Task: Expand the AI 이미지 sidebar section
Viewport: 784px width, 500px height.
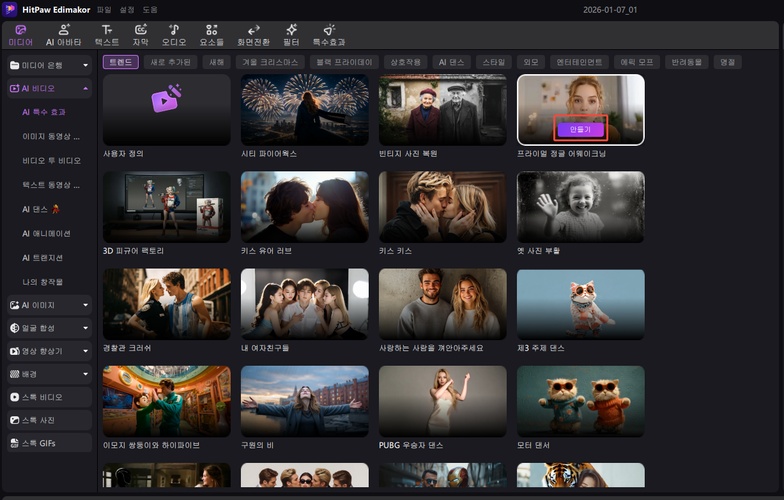Action: [49, 304]
